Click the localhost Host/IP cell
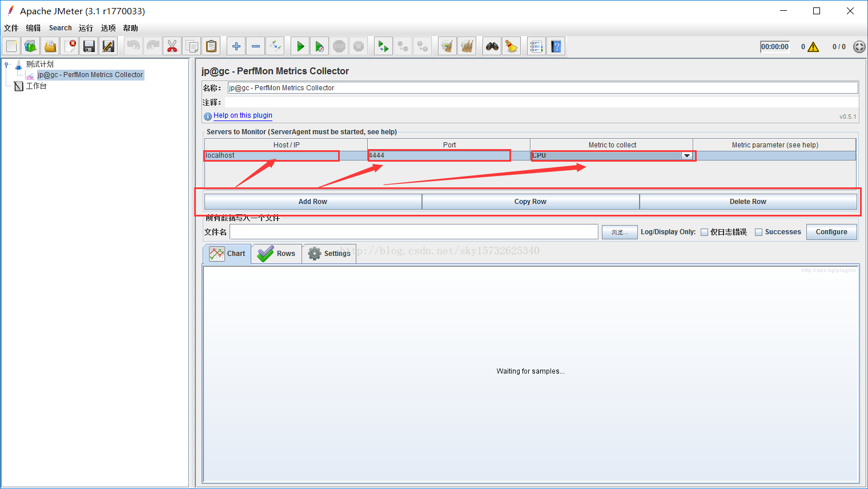The height and width of the screenshot is (489, 868). pos(286,155)
